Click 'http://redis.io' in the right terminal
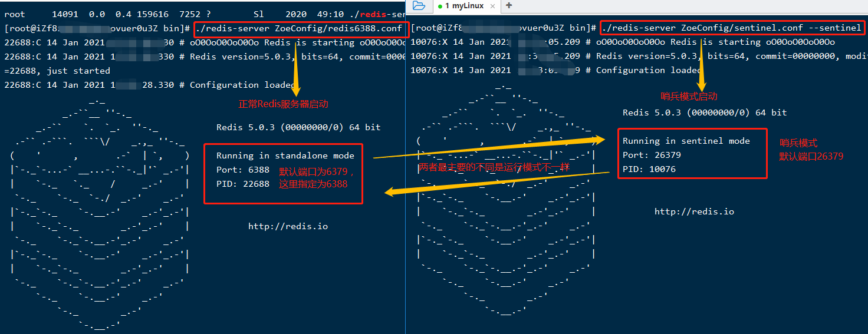868x334 pixels. (694, 211)
